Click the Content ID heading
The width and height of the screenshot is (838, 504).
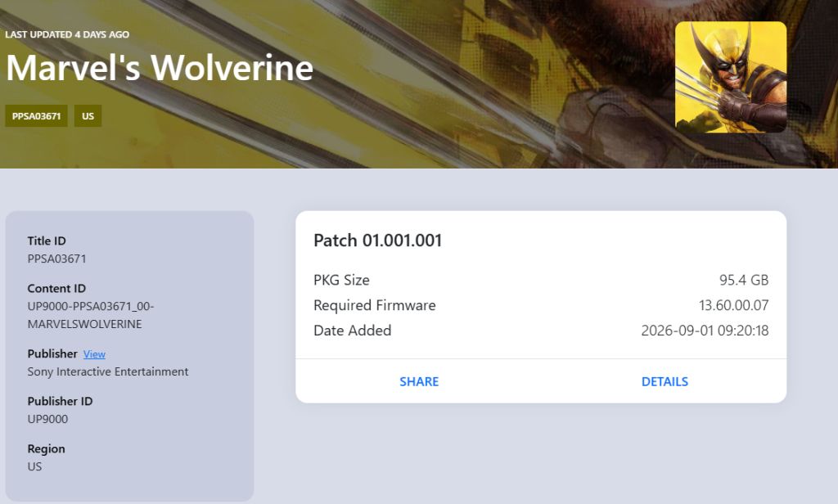(x=56, y=289)
